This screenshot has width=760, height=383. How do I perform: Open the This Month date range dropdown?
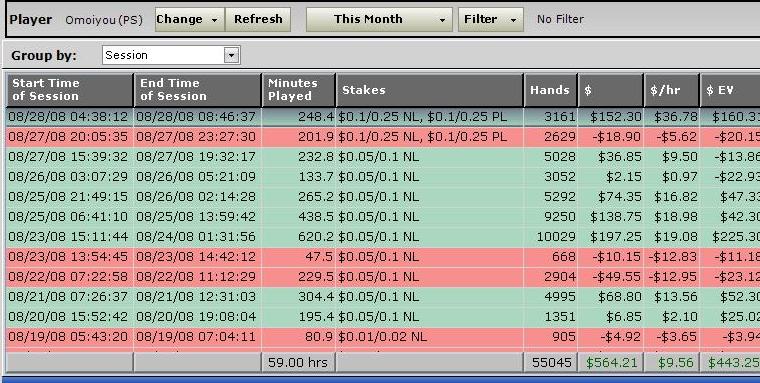point(379,19)
